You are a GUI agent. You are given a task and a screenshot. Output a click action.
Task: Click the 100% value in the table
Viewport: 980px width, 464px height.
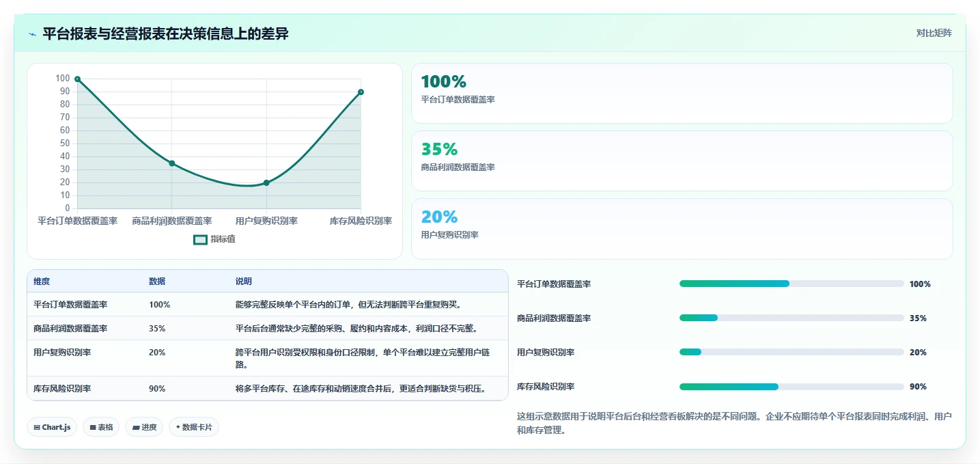point(159,304)
